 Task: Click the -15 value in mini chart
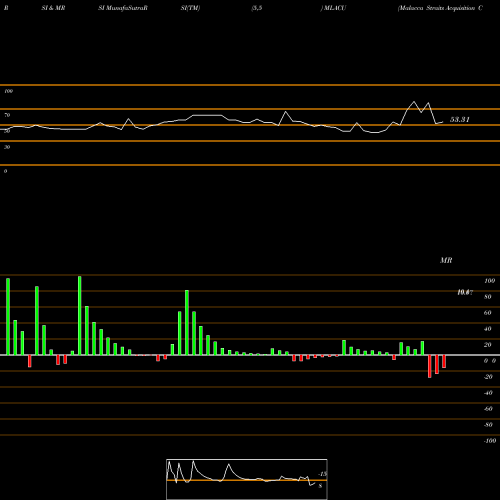(x=322, y=474)
